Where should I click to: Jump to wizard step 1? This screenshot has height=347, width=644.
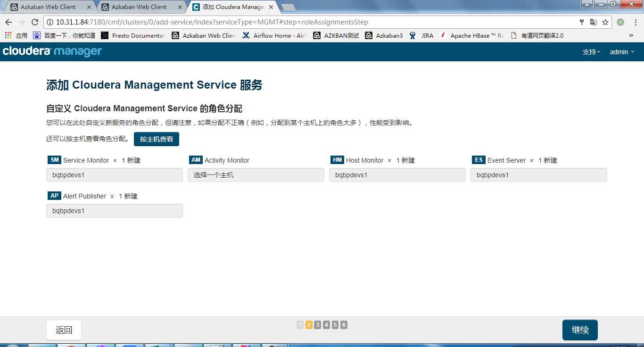(x=300, y=325)
